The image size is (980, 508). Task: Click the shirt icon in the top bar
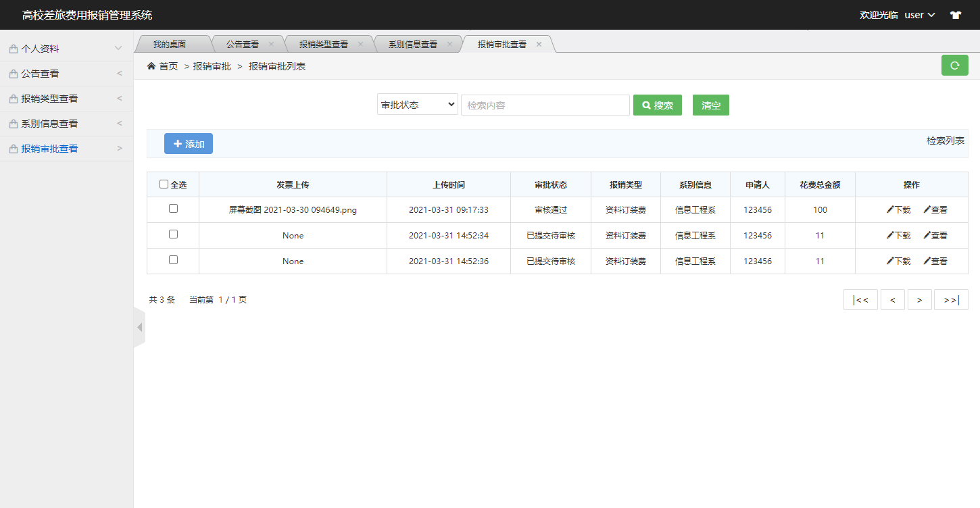pyautogui.click(x=956, y=14)
